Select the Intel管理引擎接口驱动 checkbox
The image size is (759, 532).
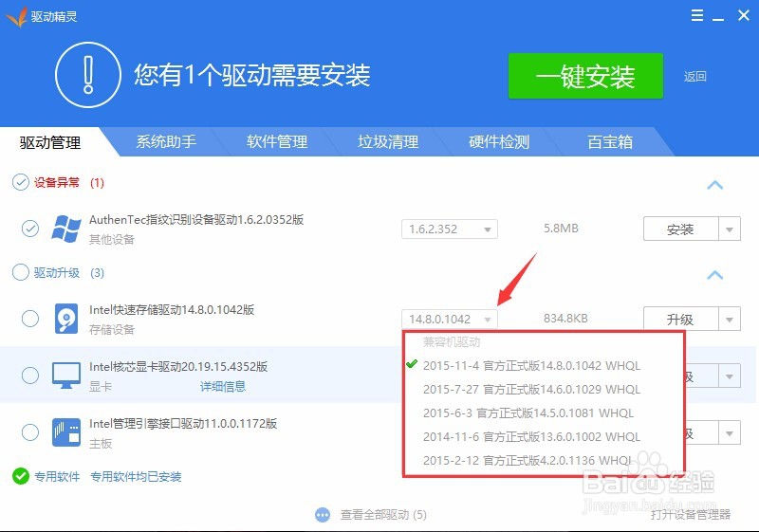[30, 431]
